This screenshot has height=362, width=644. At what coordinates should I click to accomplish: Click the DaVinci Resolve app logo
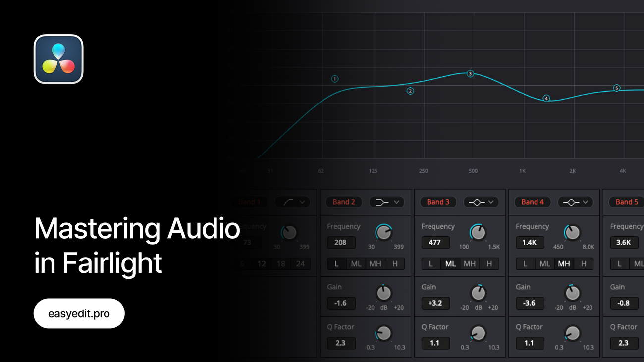tap(58, 59)
